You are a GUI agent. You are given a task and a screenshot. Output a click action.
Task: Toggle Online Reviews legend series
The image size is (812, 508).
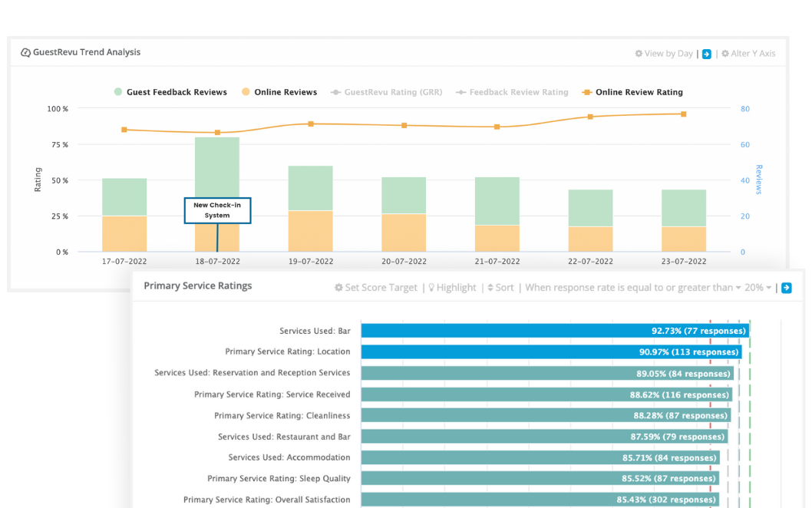[279, 92]
